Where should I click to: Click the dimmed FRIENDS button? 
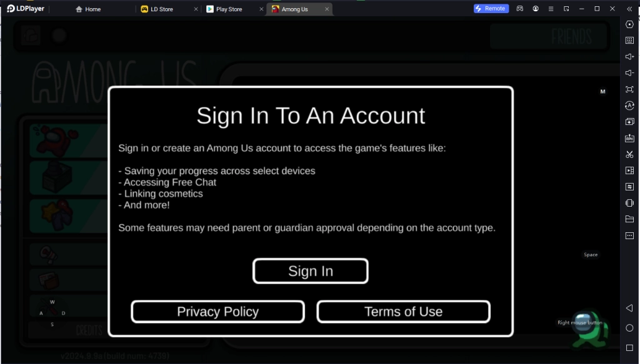pyautogui.click(x=549, y=37)
